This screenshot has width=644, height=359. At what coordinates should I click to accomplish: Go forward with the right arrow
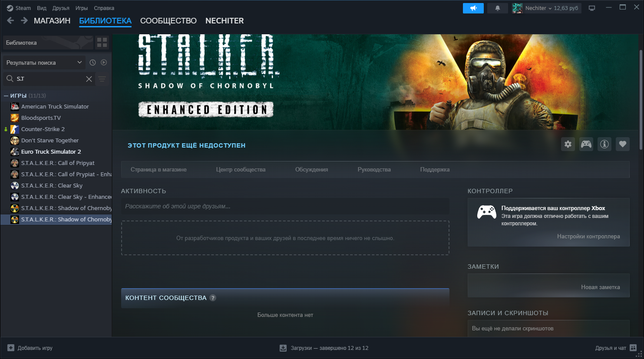pos(24,20)
